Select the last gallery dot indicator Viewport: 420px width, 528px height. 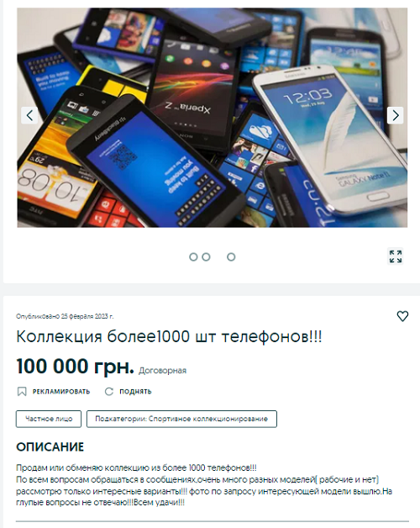(231, 257)
